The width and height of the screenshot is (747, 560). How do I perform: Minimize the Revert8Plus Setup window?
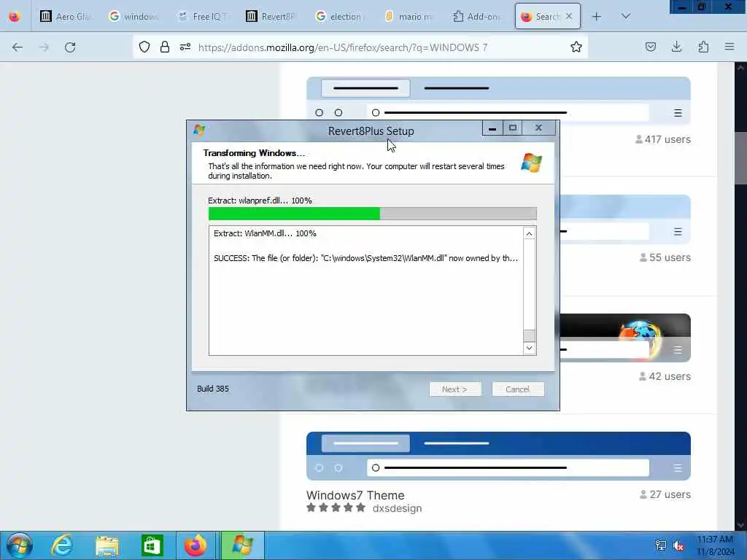point(492,128)
